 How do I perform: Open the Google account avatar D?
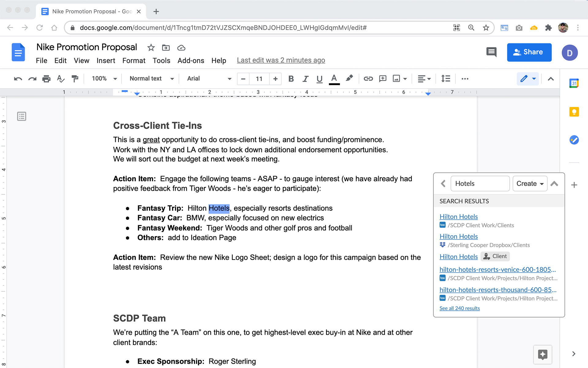pyautogui.click(x=569, y=52)
